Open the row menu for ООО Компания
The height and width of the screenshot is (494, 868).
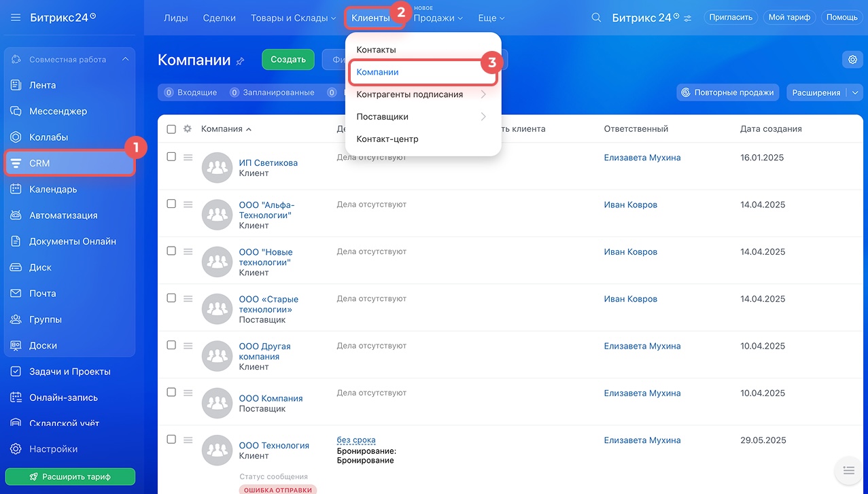pos(188,393)
